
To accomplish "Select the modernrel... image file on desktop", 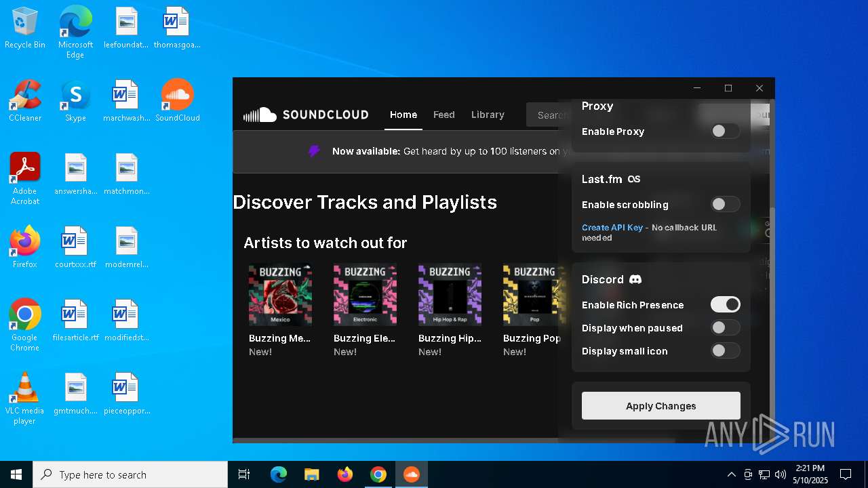I will coord(126,247).
